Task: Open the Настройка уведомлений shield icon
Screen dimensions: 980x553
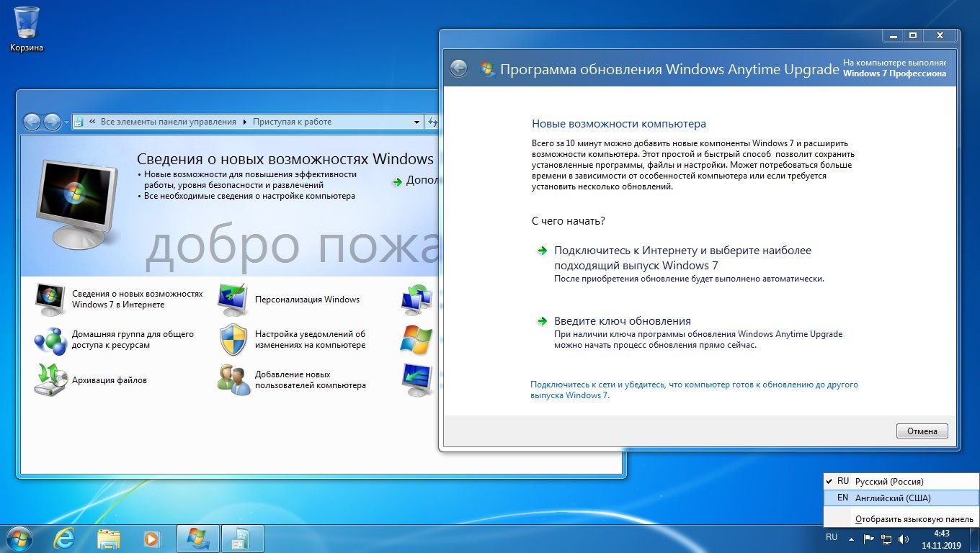Action: coord(233,340)
